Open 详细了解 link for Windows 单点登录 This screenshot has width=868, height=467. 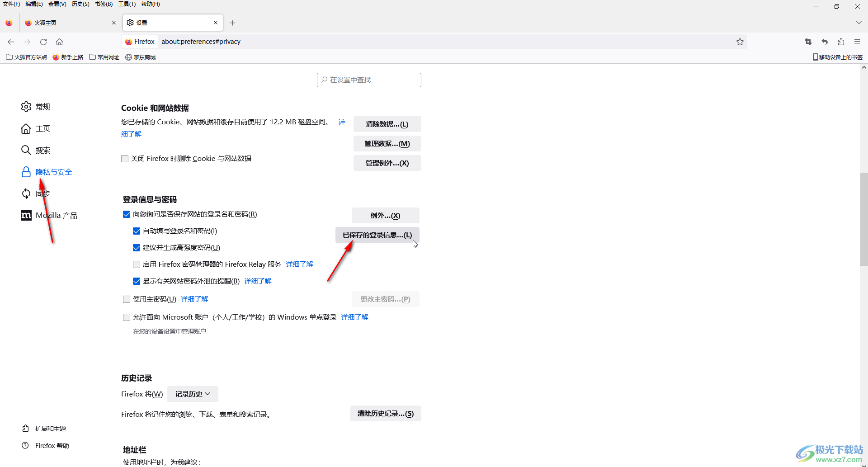[x=354, y=317]
